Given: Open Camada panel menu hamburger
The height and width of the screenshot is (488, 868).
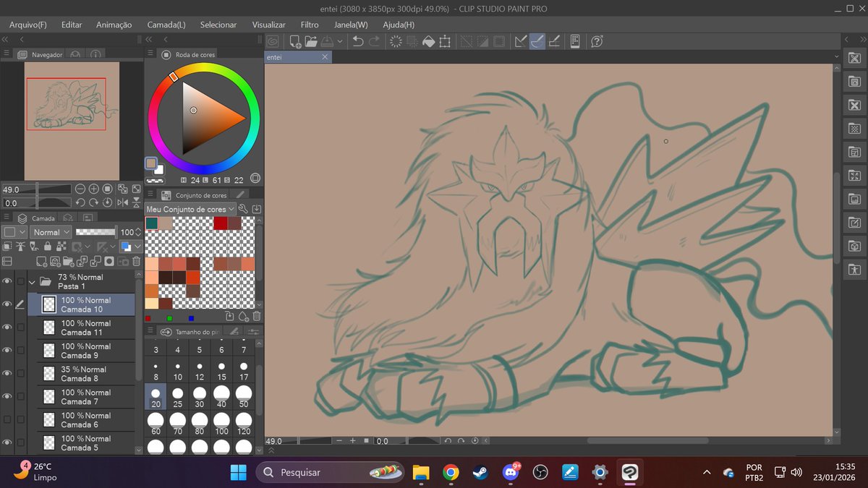Looking at the screenshot, I should coord(7,216).
